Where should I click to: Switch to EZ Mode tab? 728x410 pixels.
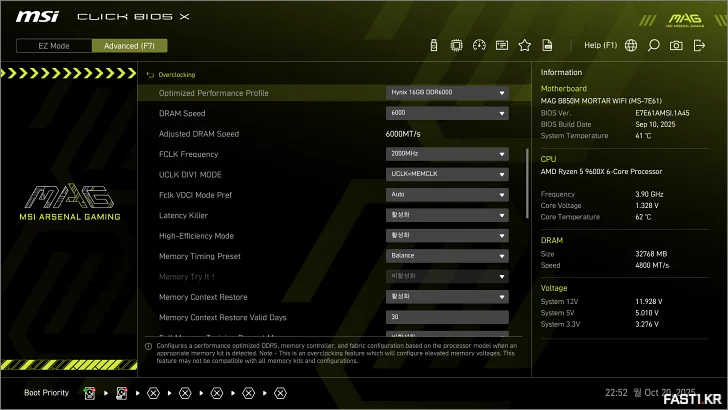coord(54,46)
